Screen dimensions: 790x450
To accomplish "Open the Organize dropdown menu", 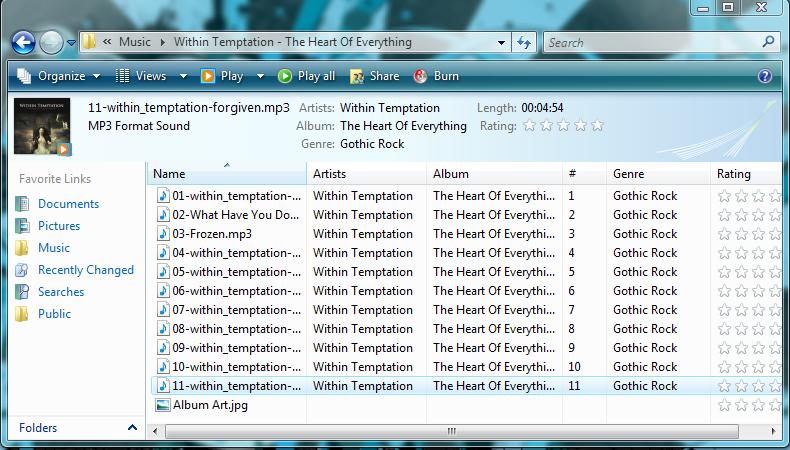I will [x=59, y=76].
